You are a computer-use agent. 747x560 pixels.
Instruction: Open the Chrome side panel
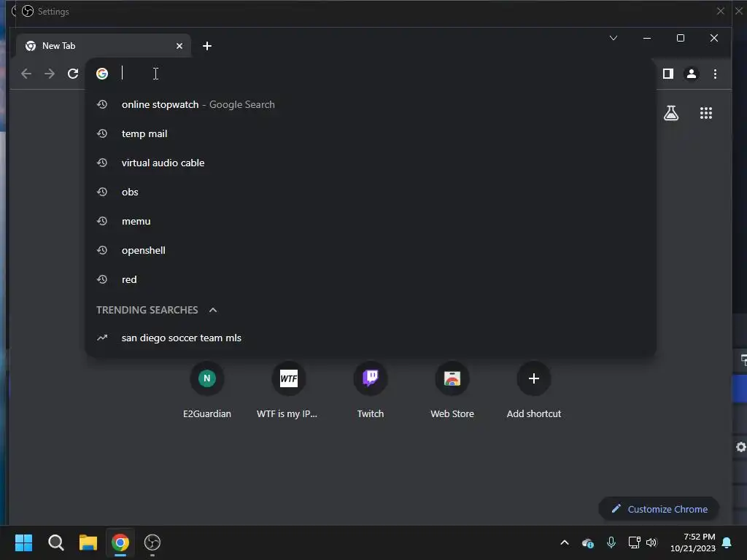tap(668, 74)
